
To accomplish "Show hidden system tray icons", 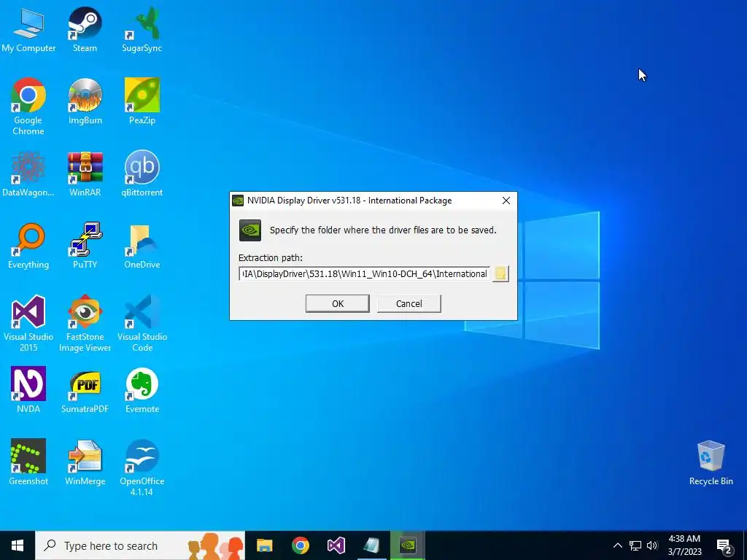I will pos(617,545).
